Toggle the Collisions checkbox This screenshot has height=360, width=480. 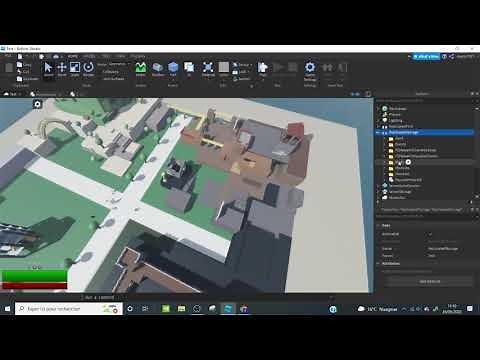(110, 72)
